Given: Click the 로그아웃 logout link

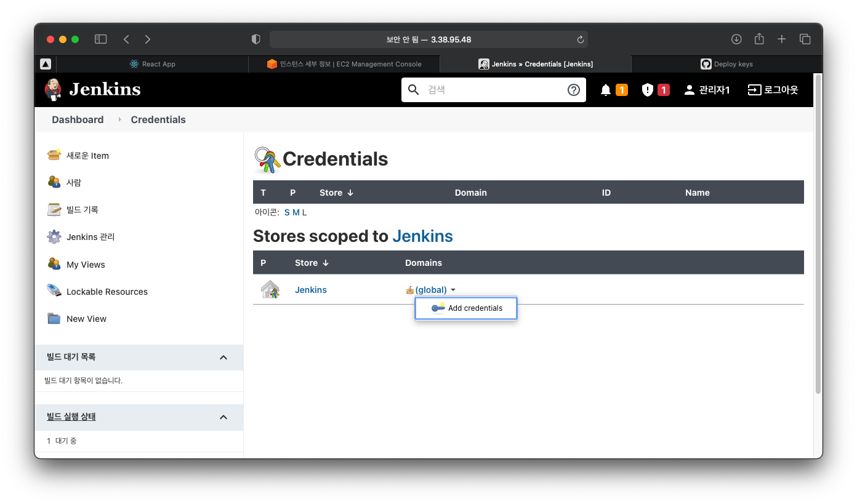Looking at the screenshot, I should (x=781, y=90).
